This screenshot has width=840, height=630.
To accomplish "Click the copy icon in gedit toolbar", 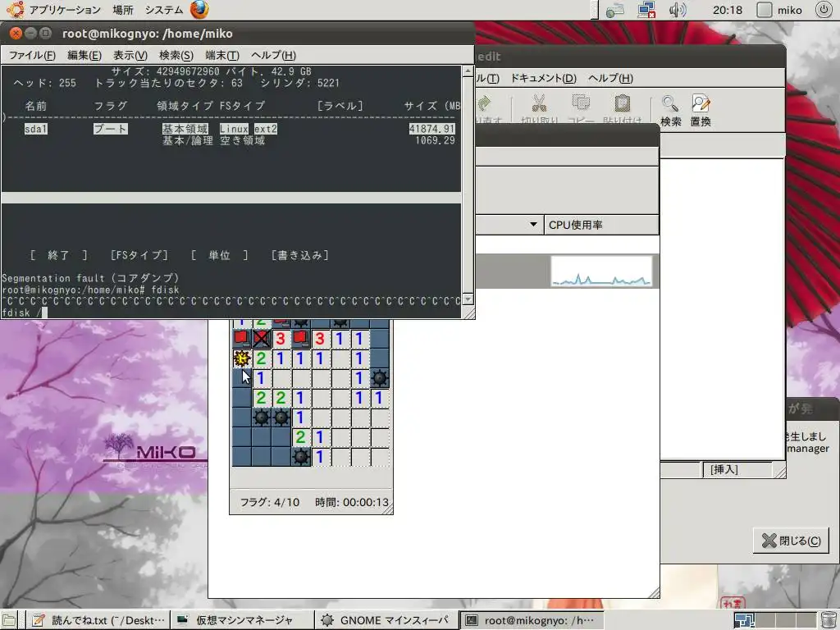I will pos(581,103).
